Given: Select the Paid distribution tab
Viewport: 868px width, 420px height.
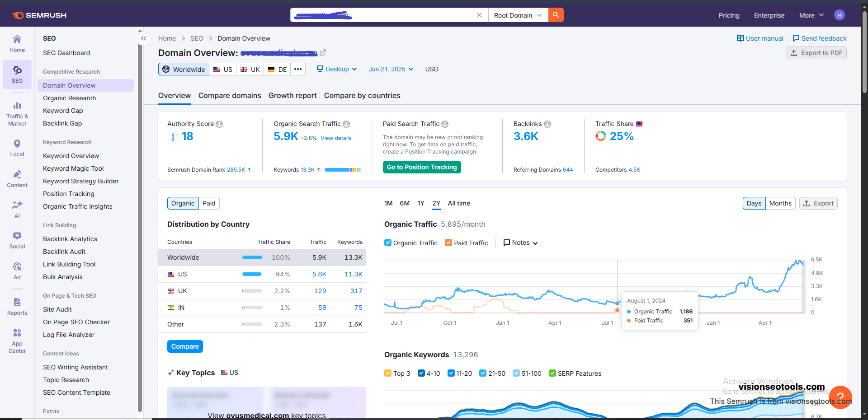Looking at the screenshot, I should [209, 203].
